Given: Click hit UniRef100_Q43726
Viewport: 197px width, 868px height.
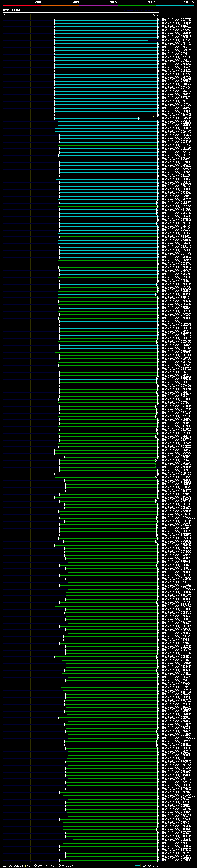Looking at the screenshot, I should (x=176, y=440).
